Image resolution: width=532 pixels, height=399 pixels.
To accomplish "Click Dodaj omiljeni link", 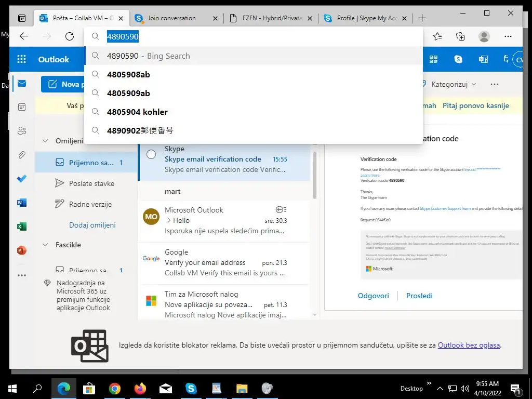I will click(92, 225).
